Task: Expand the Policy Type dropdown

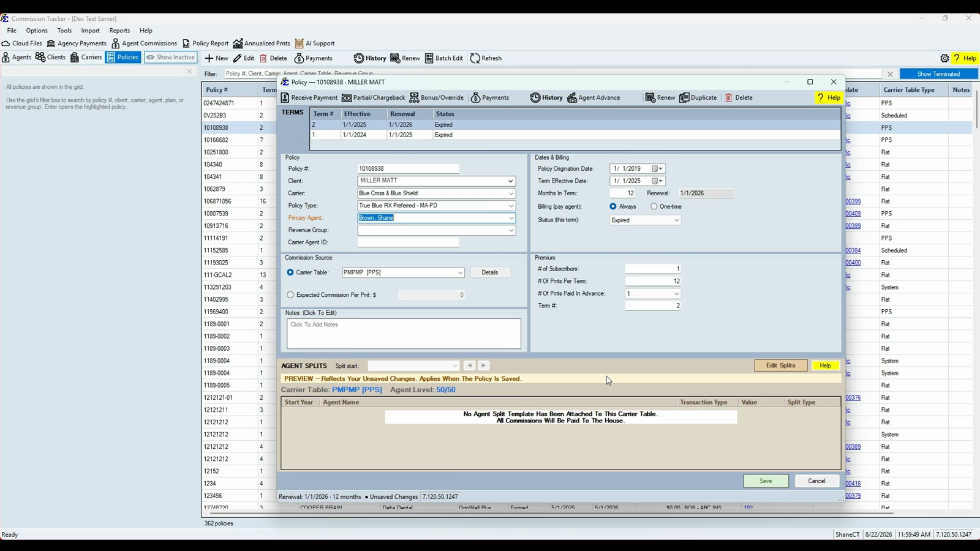Action: click(x=510, y=206)
